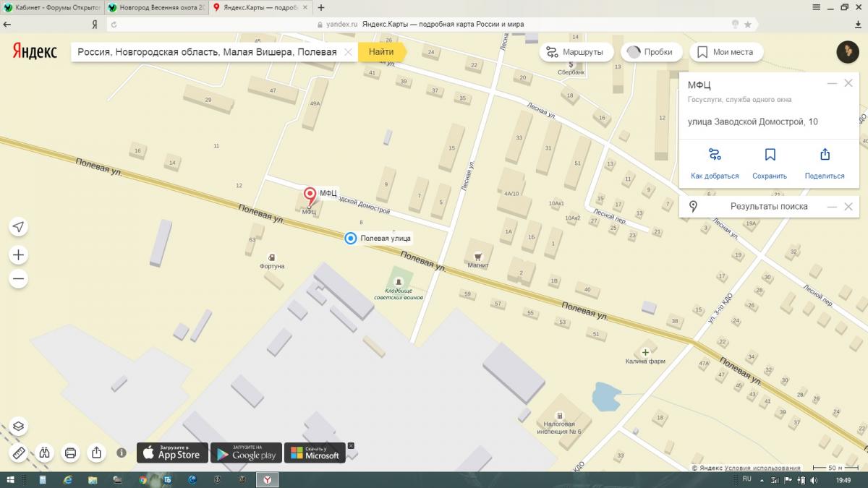Zoom out with the minus button
The height and width of the screenshot is (488, 868).
pyautogui.click(x=19, y=279)
